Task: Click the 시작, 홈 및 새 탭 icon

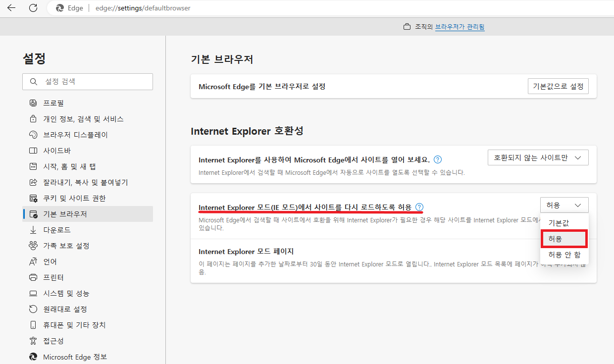Action: [33, 166]
